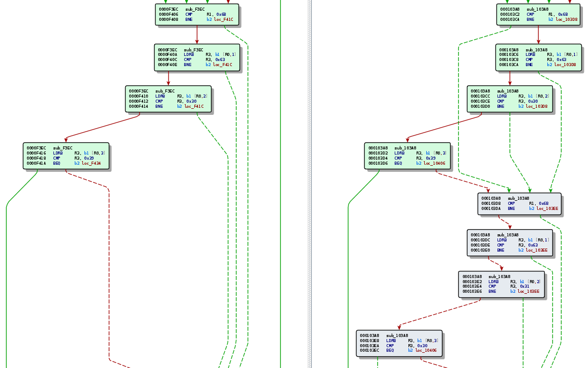This screenshot has width=588, height=368.
Task: Select the basic block starting at 0000F406
Action: [197, 14]
